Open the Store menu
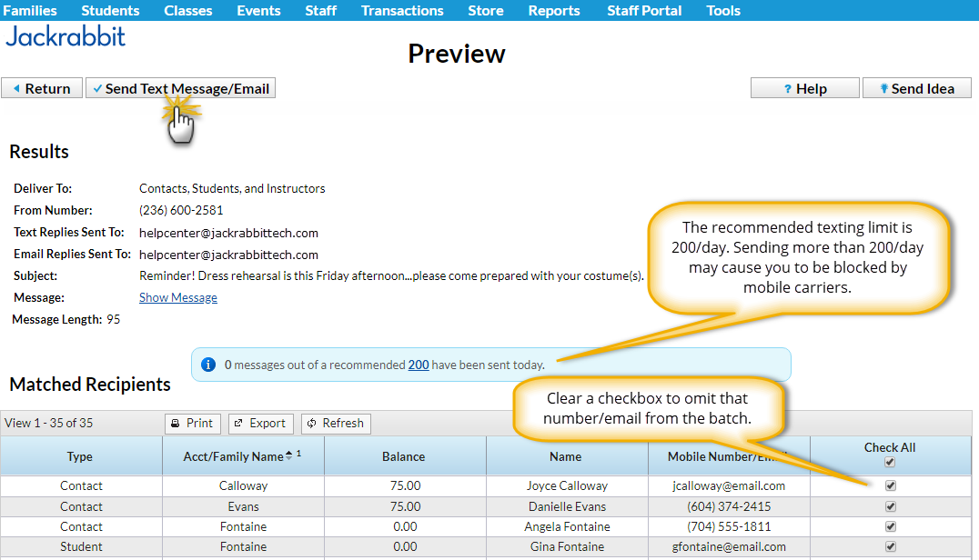The height and width of the screenshot is (560, 979). click(486, 11)
